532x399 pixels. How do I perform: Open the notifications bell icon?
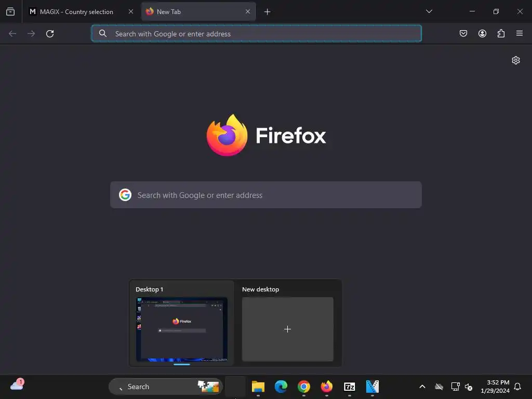(x=517, y=387)
